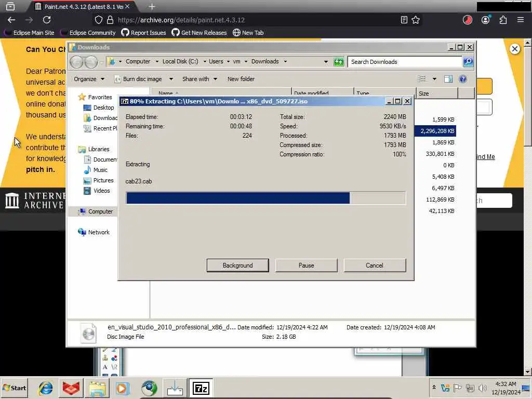Viewport: 532px width, 399px height.
Task: Click New folder in Explorer toolbar
Action: coord(241,79)
